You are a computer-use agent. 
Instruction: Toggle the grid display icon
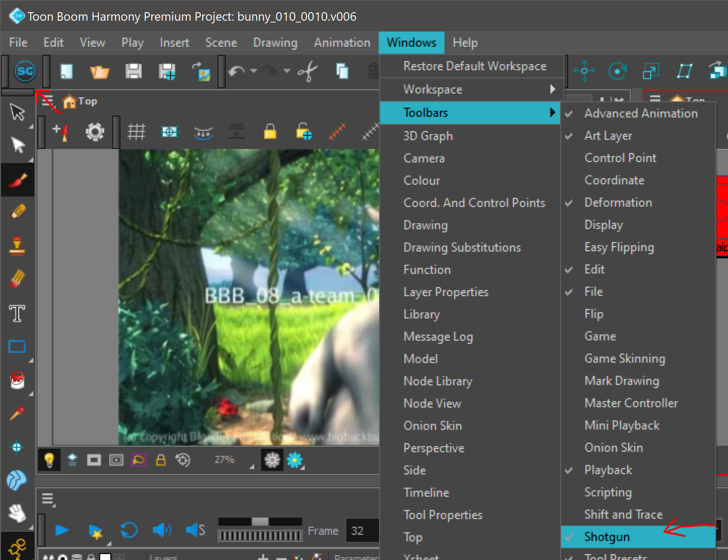click(x=136, y=132)
